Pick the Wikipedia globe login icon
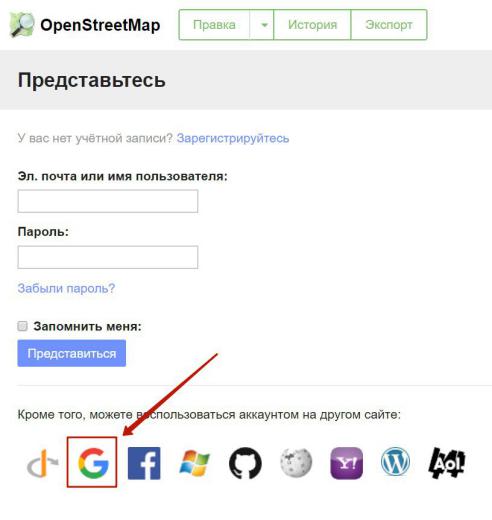This screenshot has height=520, width=492. click(296, 463)
